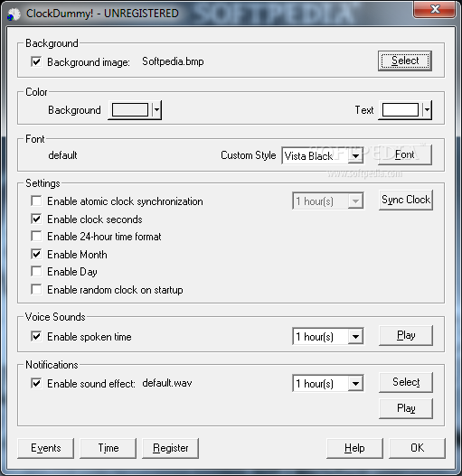
Task: Toggle the Background image checkbox
Action: click(36, 62)
